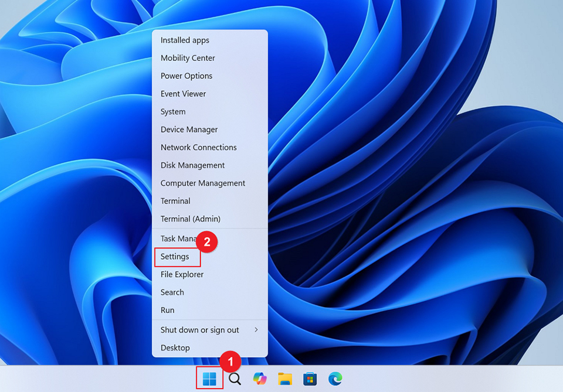Open the System menu entry

tap(172, 111)
